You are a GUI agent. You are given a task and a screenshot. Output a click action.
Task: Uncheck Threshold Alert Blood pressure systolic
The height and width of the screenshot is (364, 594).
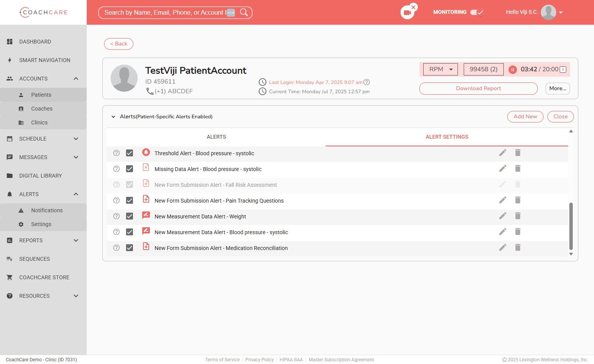[130, 153]
